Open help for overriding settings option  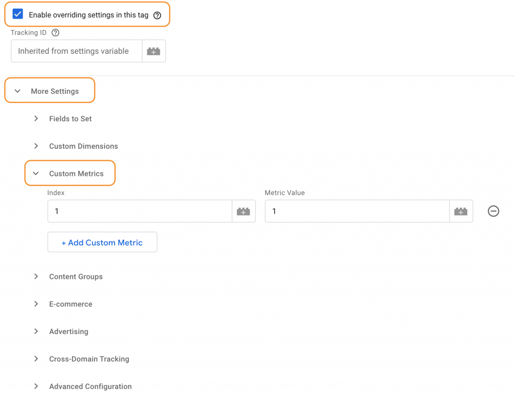click(157, 15)
